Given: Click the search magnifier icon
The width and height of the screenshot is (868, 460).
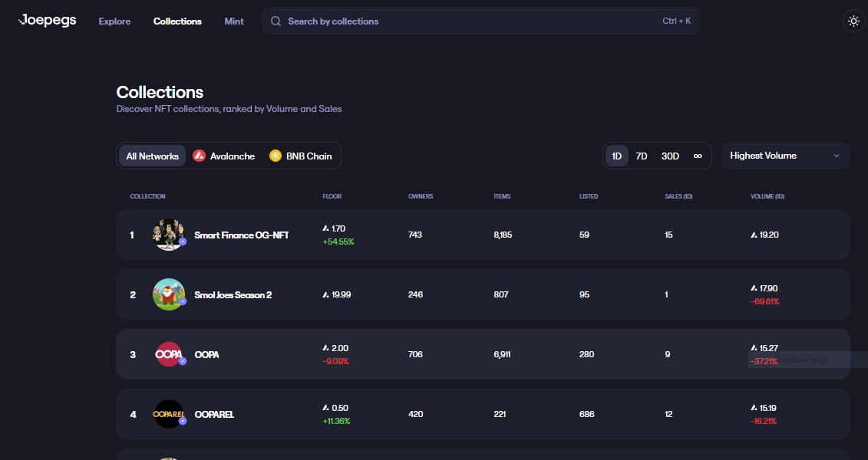Looking at the screenshot, I should (276, 21).
